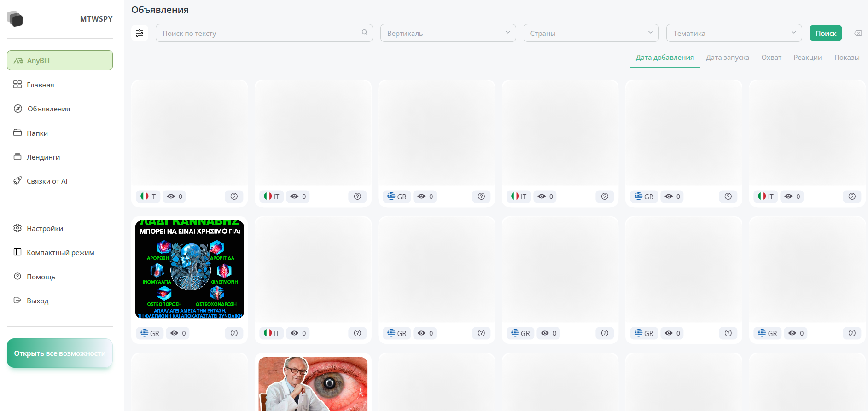Click eye views badge on cannabis ad card
The width and height of the screenshot is (868, 411).
point(178,333)
